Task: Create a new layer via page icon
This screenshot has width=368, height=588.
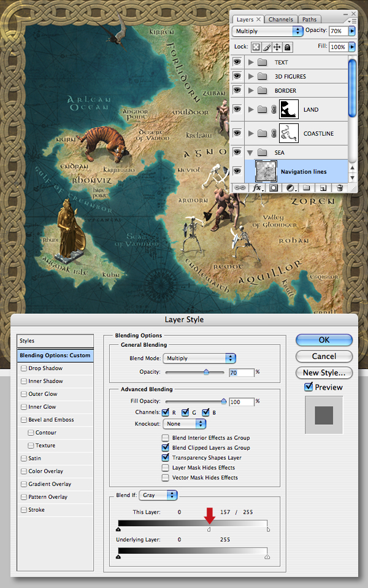Action: click(x=323, y=188)
